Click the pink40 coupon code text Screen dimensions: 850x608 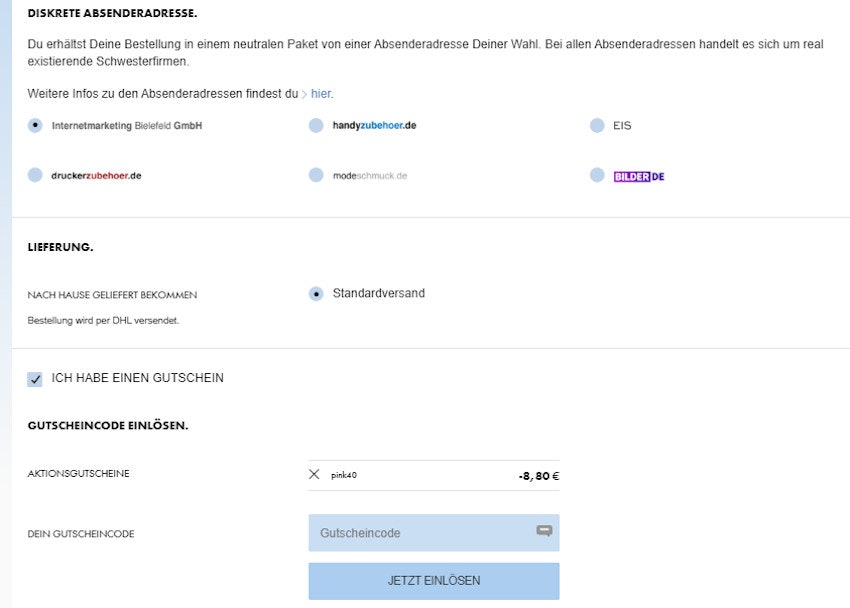[344, 475]
